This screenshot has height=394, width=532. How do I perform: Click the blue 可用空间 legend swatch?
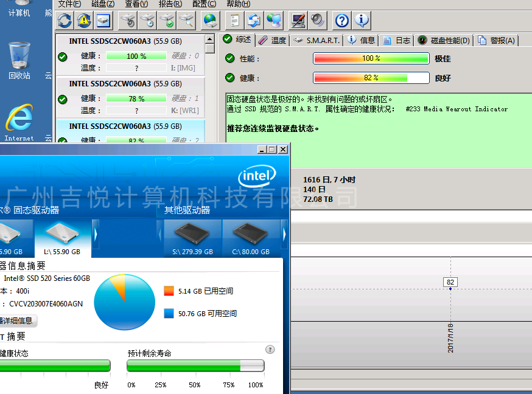coord(169,313)
